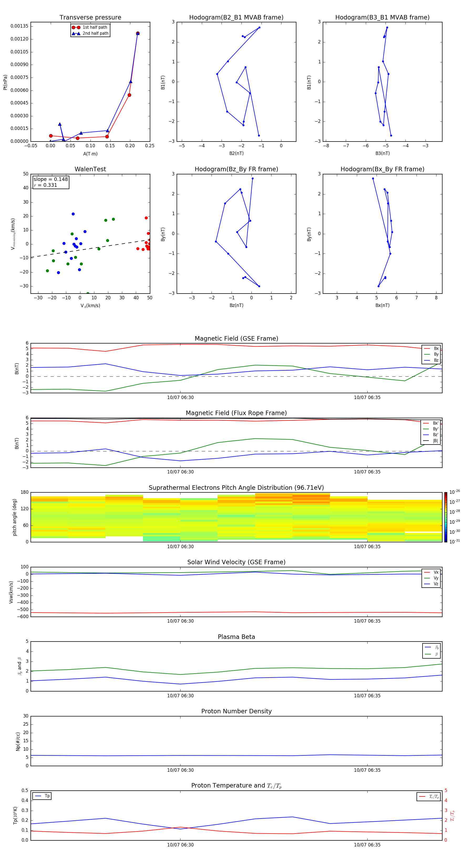Click the "Hodogram(Bx_By FR frame)" title
473x868 pixels.
382,169
